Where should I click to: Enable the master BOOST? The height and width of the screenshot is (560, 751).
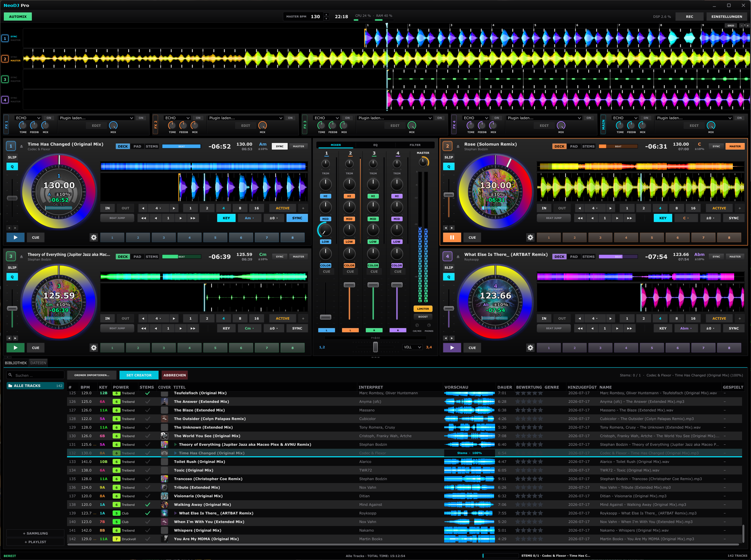(423, 317)
